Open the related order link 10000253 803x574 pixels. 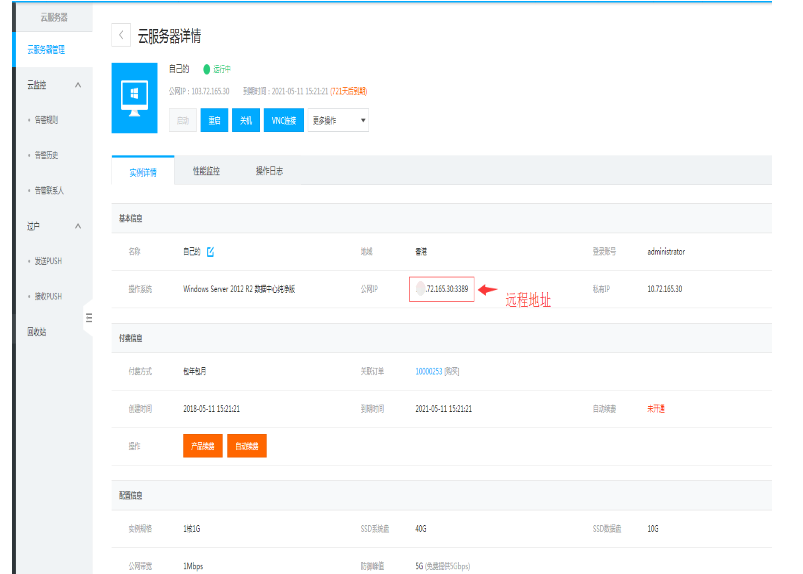click(x=428, y=371)
